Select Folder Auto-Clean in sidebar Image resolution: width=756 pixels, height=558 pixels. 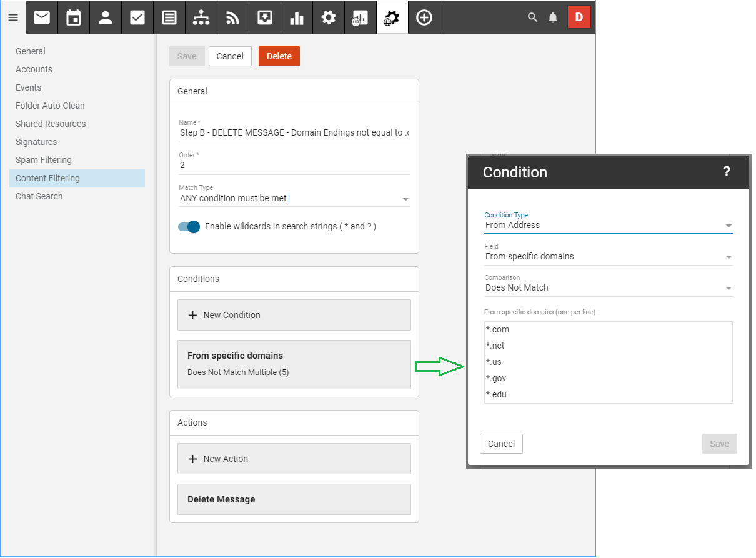(50, 106)
